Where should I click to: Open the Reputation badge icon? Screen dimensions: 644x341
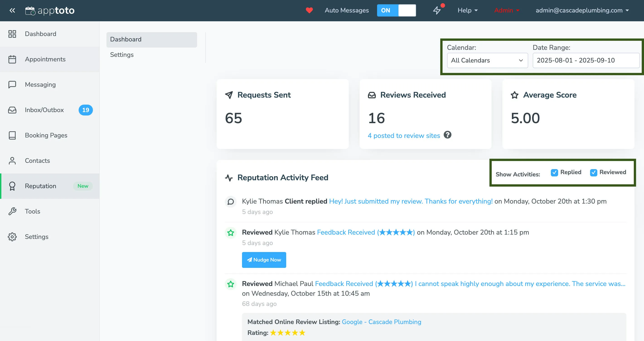12,186
